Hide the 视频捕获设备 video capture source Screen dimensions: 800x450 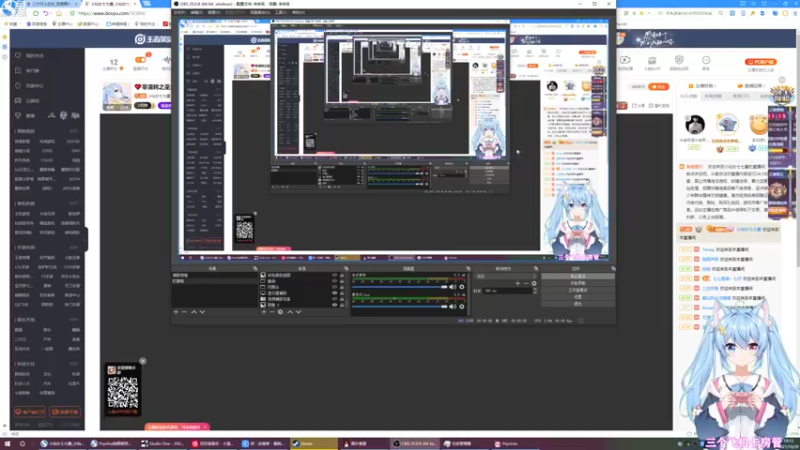(335, 299)
